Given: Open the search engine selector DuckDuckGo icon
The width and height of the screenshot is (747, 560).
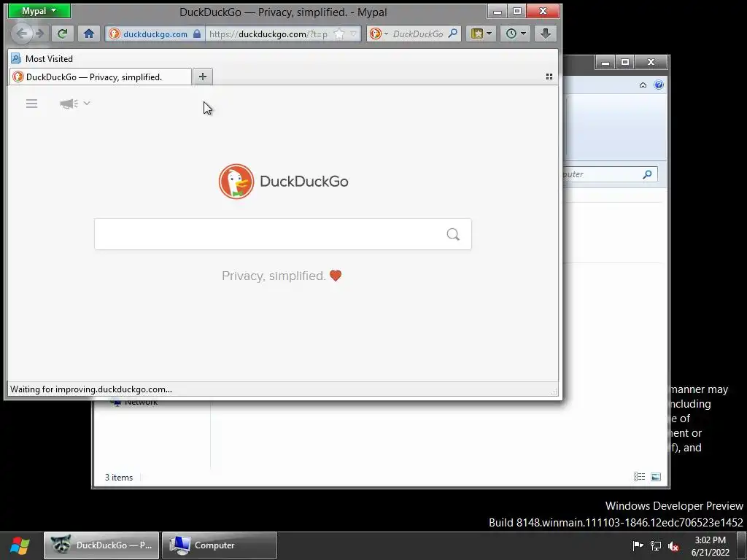Looking at the screenshot, I should [x=379, y=34].
